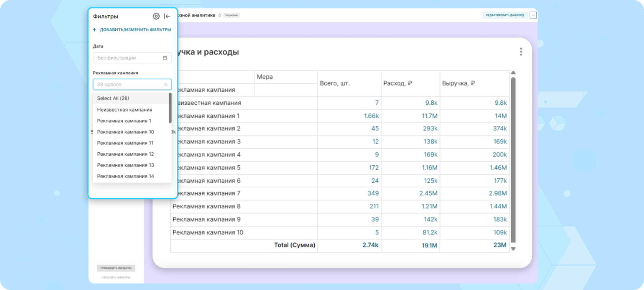Click revenue value 1.46M
Screen dimensions: 644x290
pyautogui.click(x=498, y=168)
